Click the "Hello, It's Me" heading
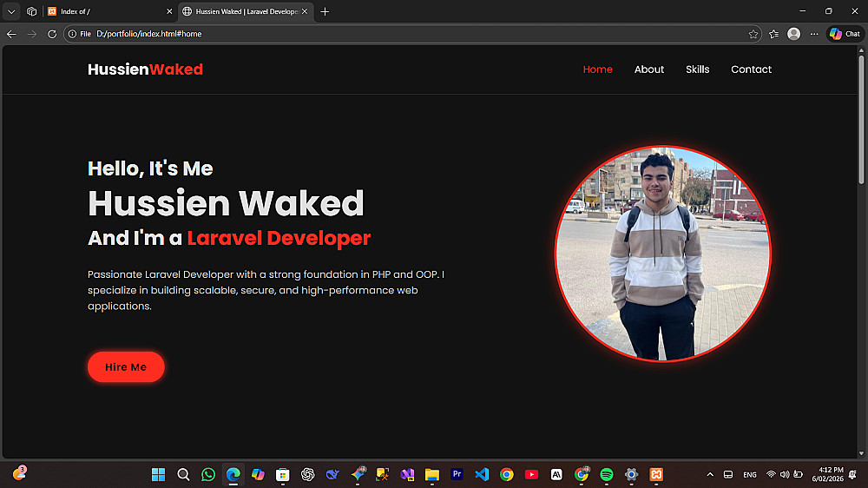Screen dimensions: 868x488 [150, 168]
